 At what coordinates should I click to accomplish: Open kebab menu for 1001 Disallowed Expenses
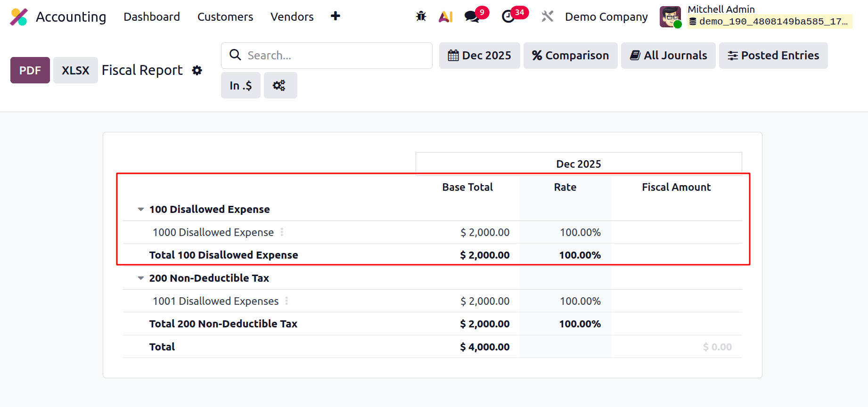(287, 301)
